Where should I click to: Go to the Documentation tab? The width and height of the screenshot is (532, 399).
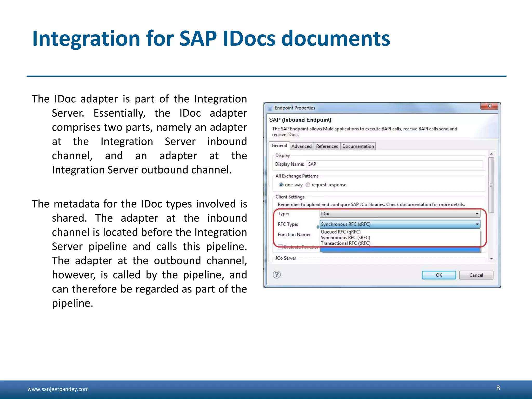(x=358, y=146)
